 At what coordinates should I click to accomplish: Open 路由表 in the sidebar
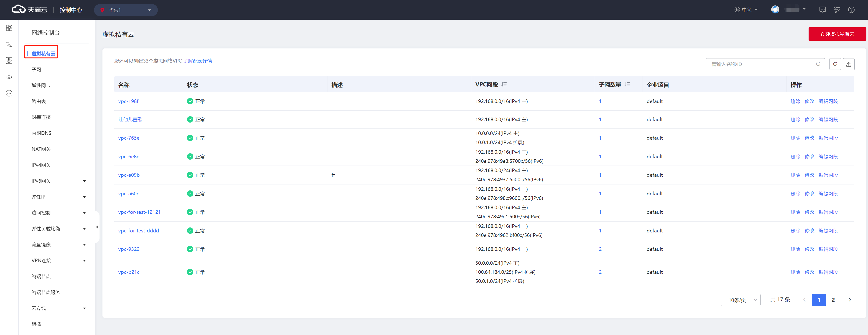39,101
